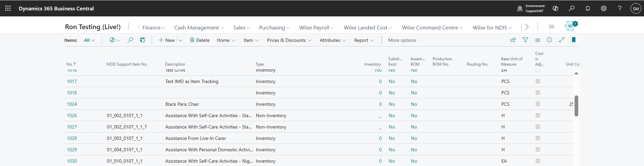Screen dimensions: 644x166
Task: Click the Description column header
Action: click(x=175, y=64)
